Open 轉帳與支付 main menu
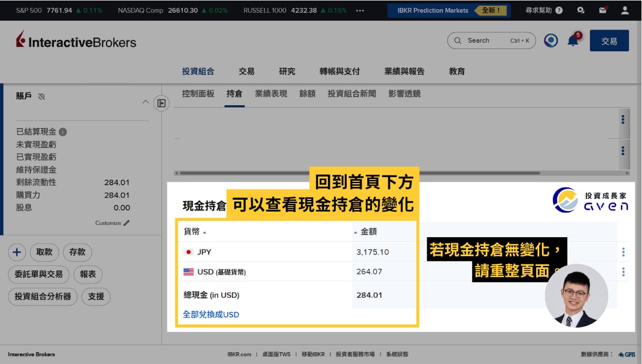The height and width of the screenshot is (364, 642). click(x=339, y=71)
